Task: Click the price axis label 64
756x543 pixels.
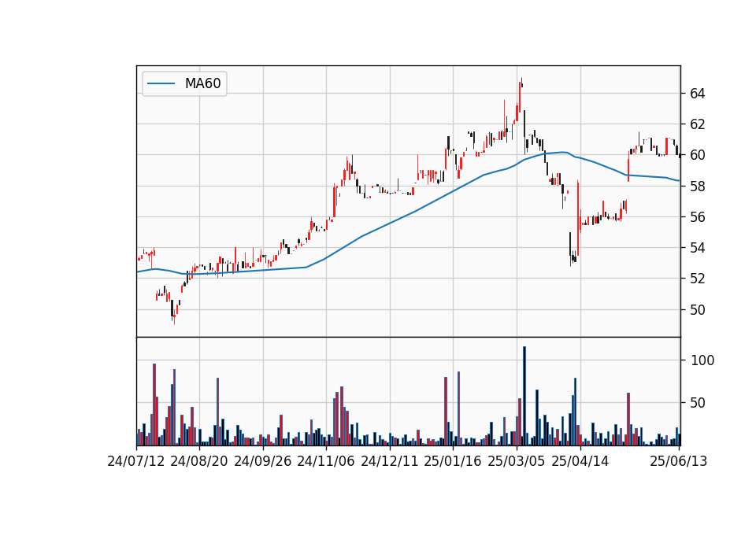Action: (697, 94)
